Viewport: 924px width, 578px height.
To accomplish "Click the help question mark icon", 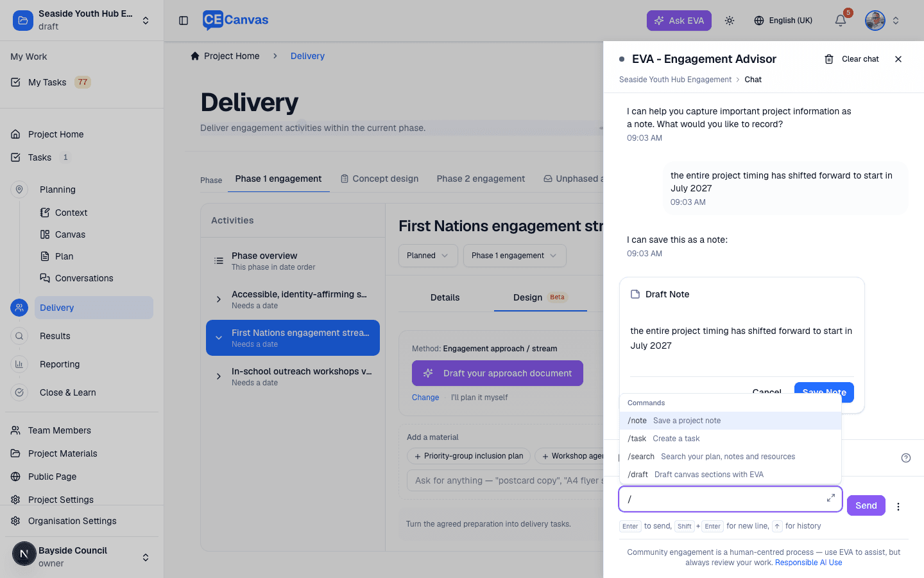I will (x=906, y=458).
